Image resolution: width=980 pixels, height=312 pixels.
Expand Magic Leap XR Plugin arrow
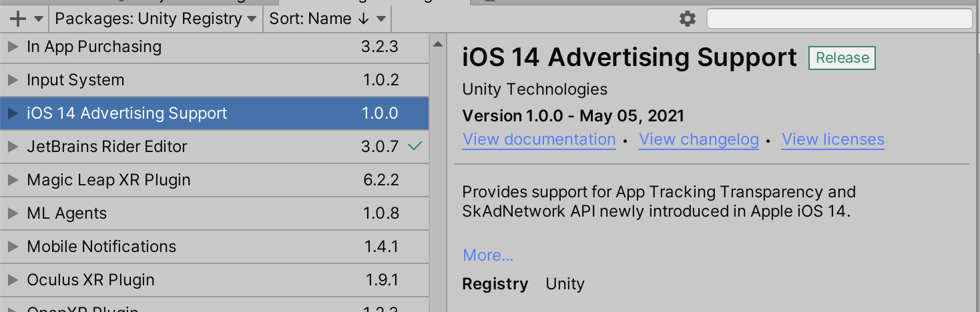pyautogui.click(x=12, y=180)
